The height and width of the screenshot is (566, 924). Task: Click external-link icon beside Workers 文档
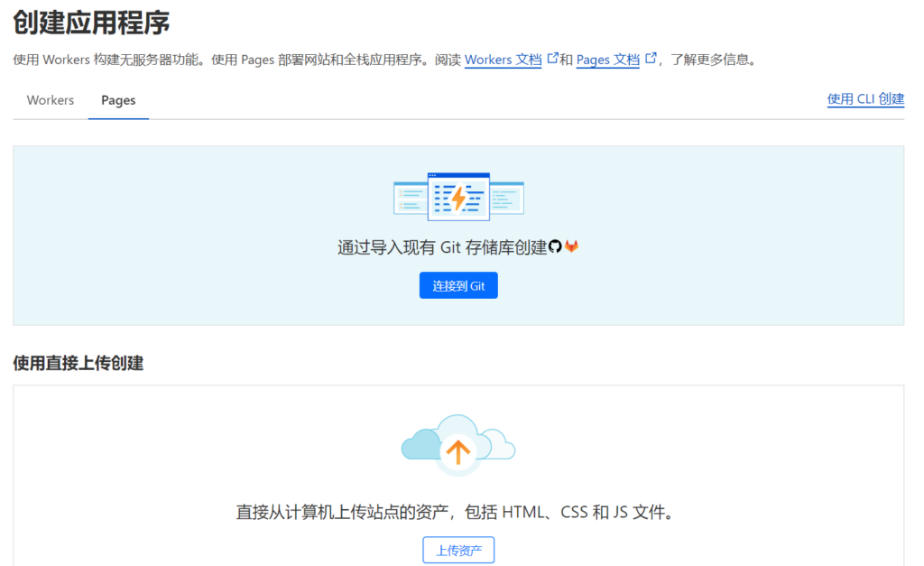(553, 60)
